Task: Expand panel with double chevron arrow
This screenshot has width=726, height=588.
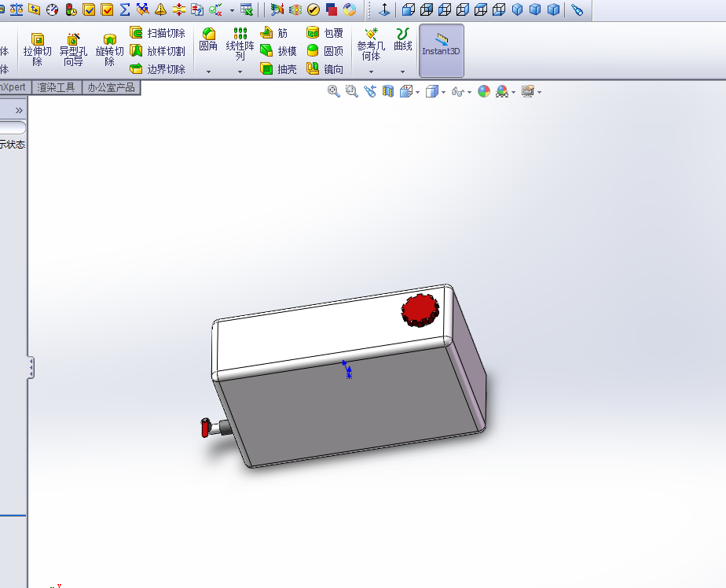Action: click(x=19, y=110)
